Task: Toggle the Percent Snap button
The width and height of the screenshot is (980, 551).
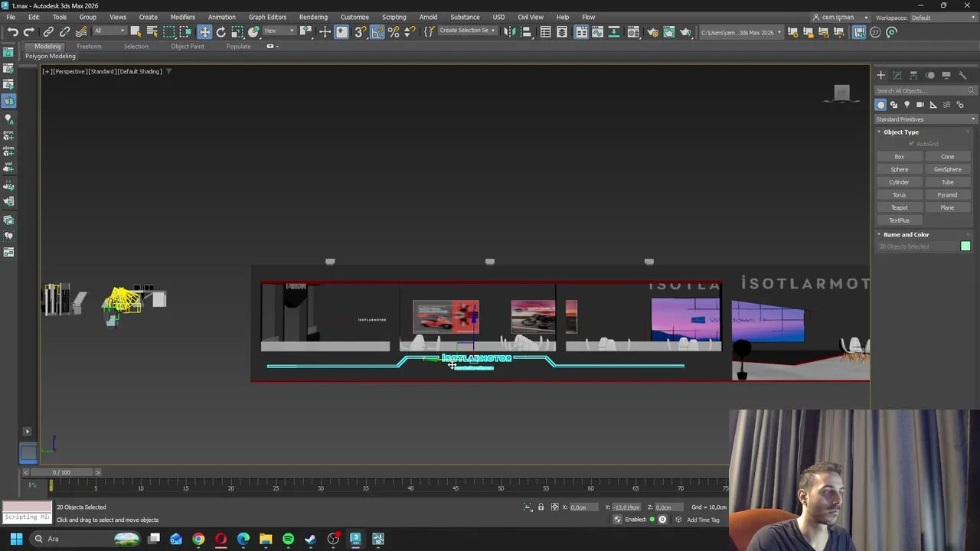Action: [x=394, y=31]
